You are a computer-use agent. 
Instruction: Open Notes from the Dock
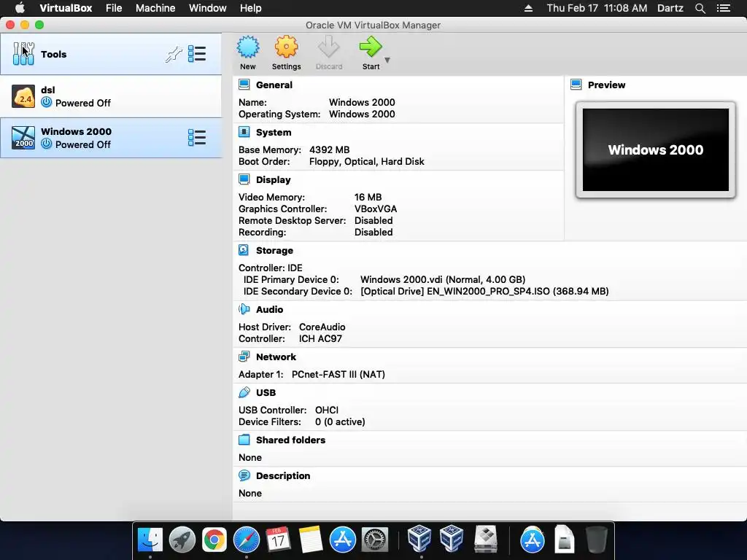pos(311,540)
